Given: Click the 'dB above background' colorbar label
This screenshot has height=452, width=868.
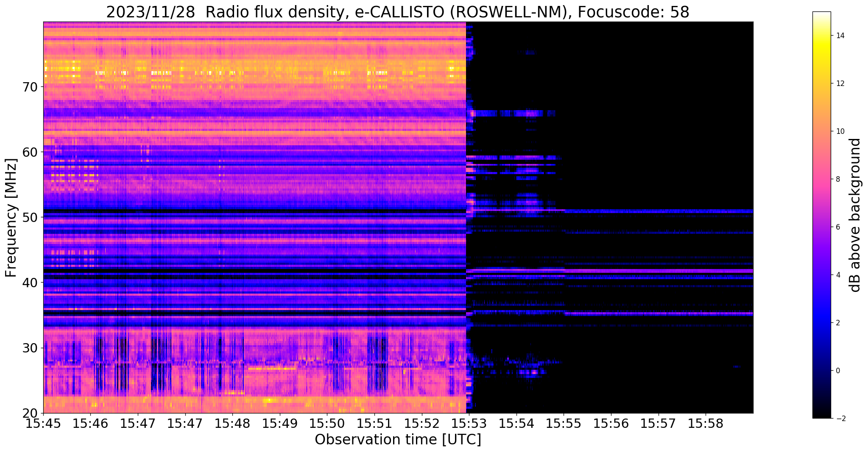Looking at the screenshot, I should point(855,215).
